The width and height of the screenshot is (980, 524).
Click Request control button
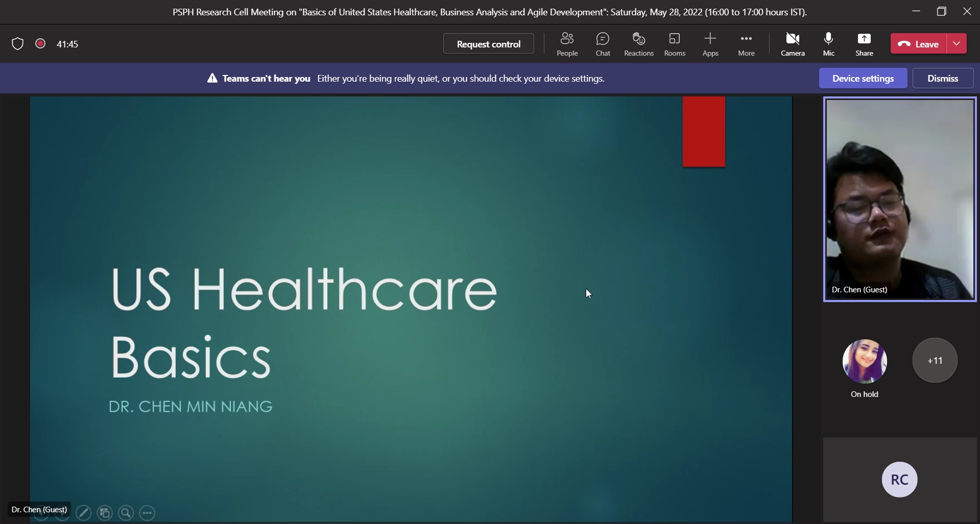coord(488,44)
